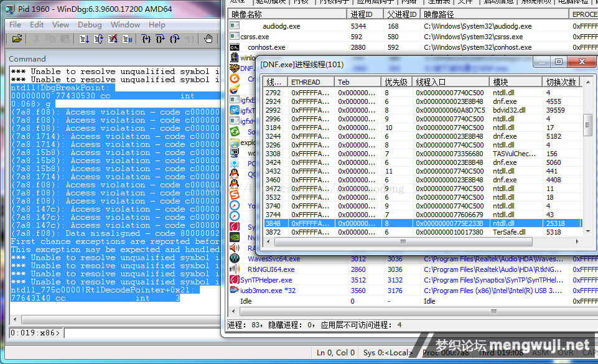Image resolution: width=598 pixels, height=364 pixels.
Task: Select the Idle process row
Action: (x=413, y=301)
